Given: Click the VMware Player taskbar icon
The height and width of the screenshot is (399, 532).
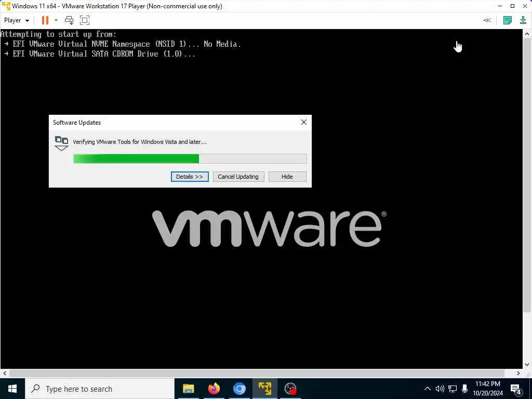Looking at the screenshot, I should coord(264,389).
